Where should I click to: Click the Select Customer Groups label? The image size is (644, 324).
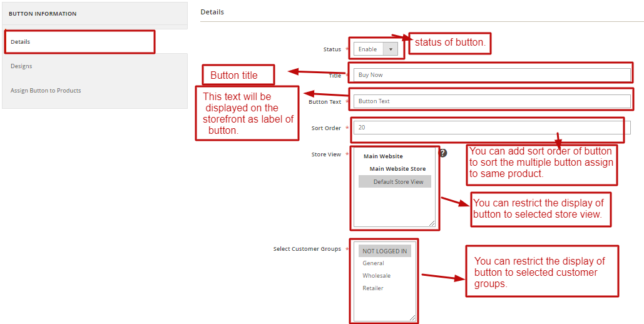click(x=307, y=249)
